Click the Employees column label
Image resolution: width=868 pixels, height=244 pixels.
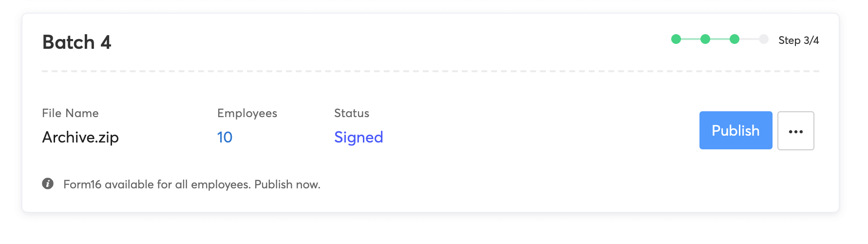247,113
